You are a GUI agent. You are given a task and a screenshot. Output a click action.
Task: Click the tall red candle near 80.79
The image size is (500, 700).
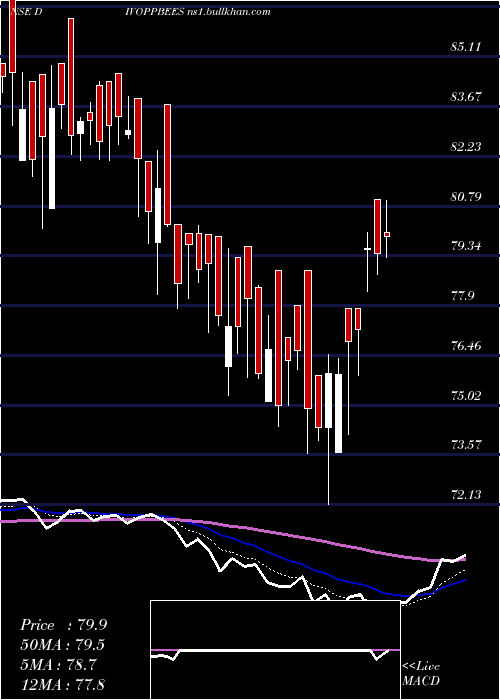pos(377,227)
